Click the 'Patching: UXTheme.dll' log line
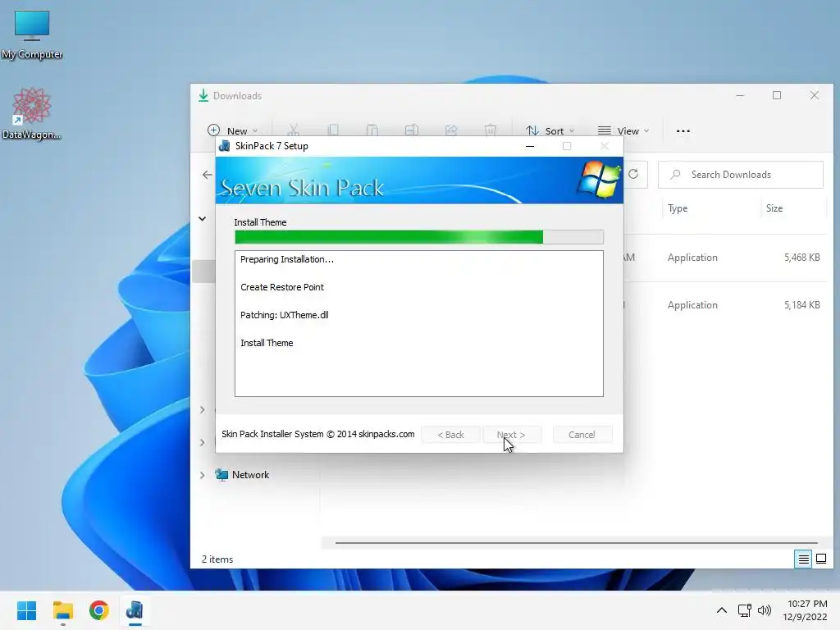This screenshot has height=630, width=840. (285, 315)
